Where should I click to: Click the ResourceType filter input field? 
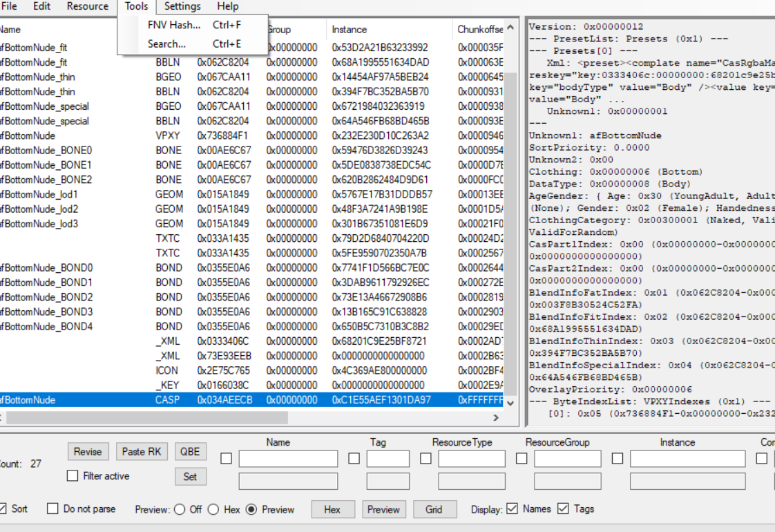(x=472, y=459)
